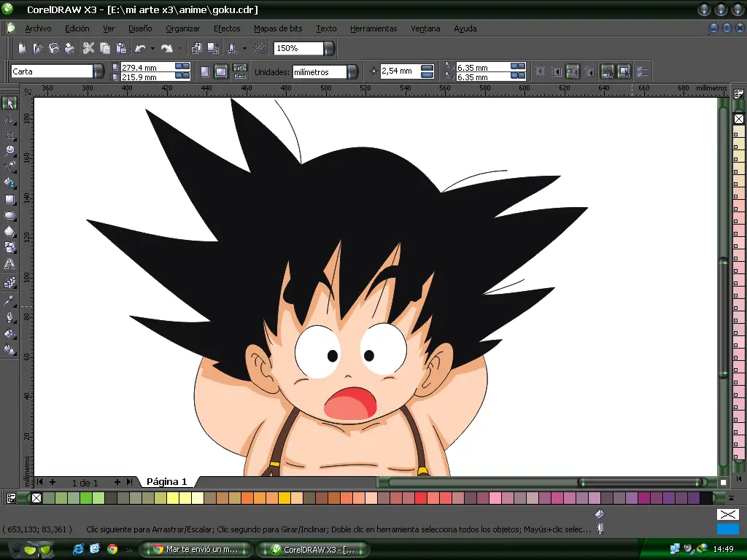Open the Options checklist button

click(642, 72)
